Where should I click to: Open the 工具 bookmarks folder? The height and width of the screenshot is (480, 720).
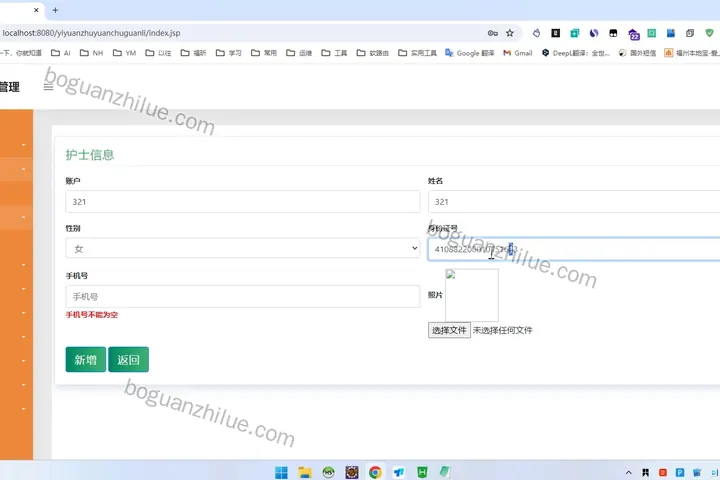click(334, 53)
